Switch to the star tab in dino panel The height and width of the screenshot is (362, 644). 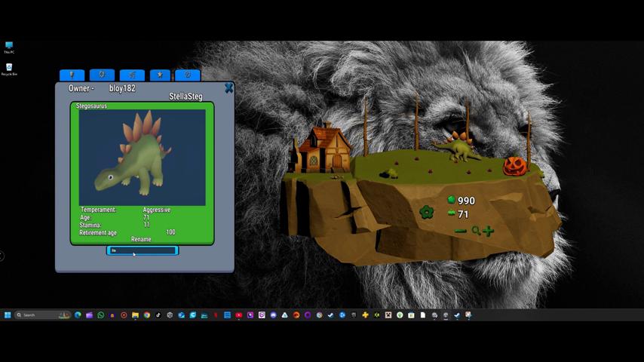[160, 75]
